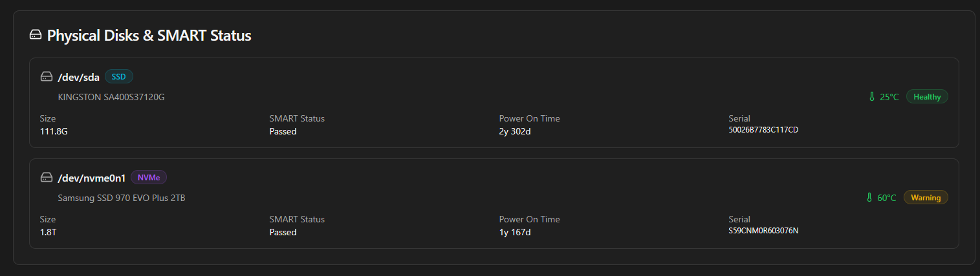Click serial number S59CNM0R603076N
This screenshot has height=276, width=980.
(763, 231)
